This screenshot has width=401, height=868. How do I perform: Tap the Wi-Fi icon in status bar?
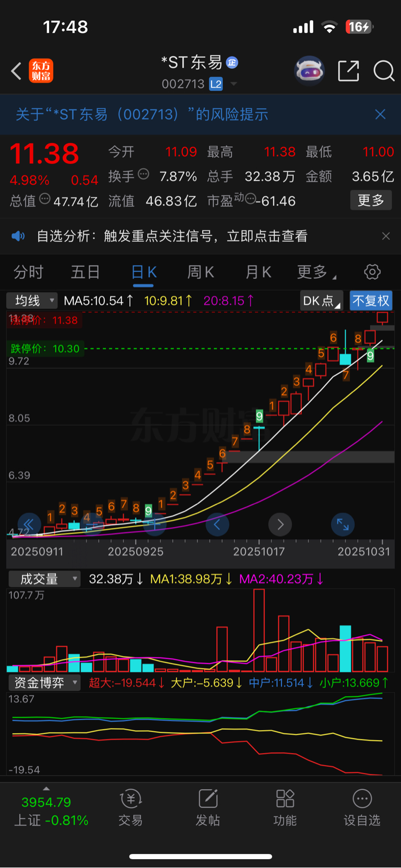329,27
